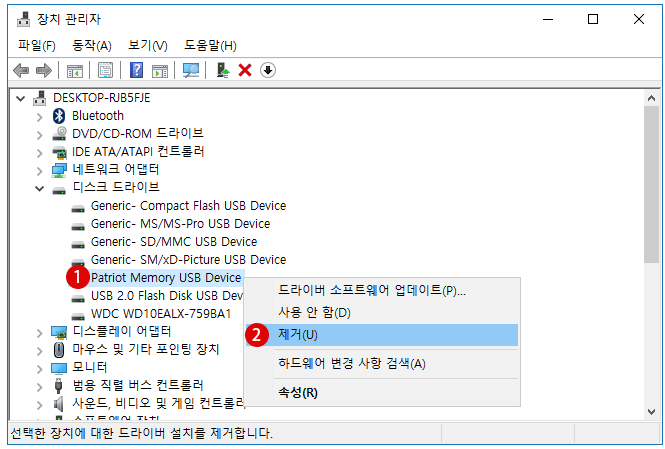Image resolution: width=665 pixels, height=449 pixels.
Task: Click the update driver software toolbar icon
Action: point(223,70)
